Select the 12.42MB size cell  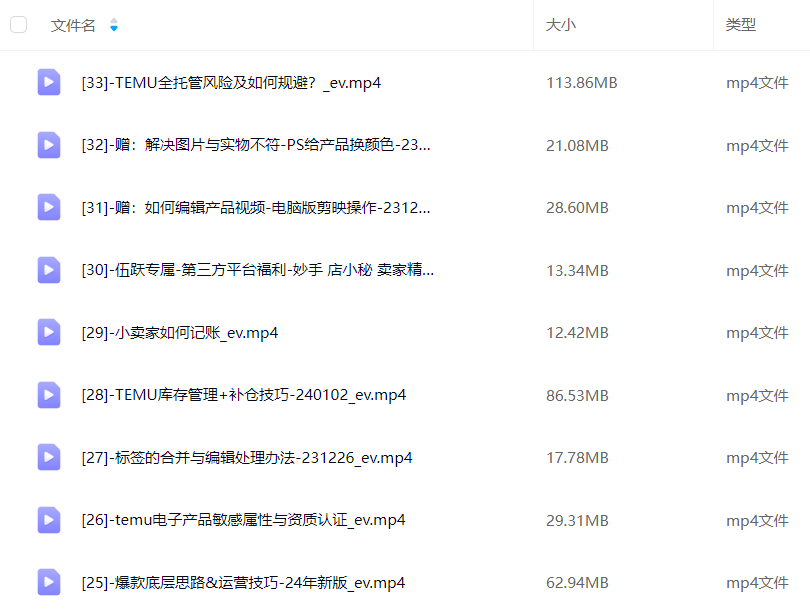pos(577,333)
